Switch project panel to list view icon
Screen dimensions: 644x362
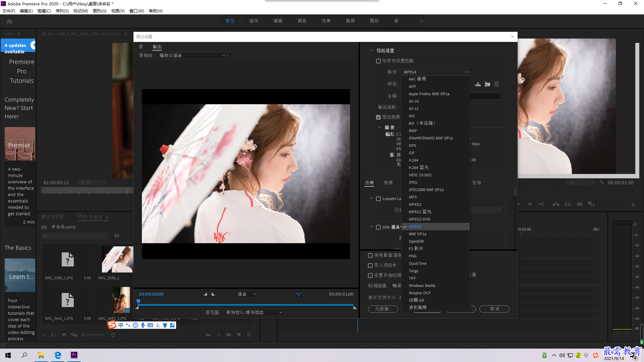tap(54, 335)
